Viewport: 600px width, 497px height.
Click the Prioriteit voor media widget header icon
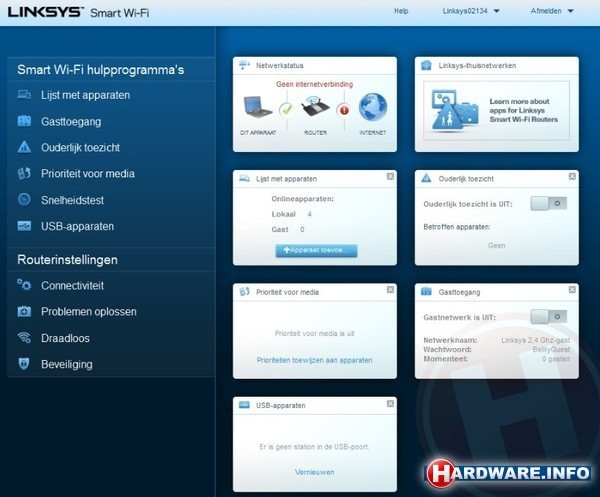245,292
